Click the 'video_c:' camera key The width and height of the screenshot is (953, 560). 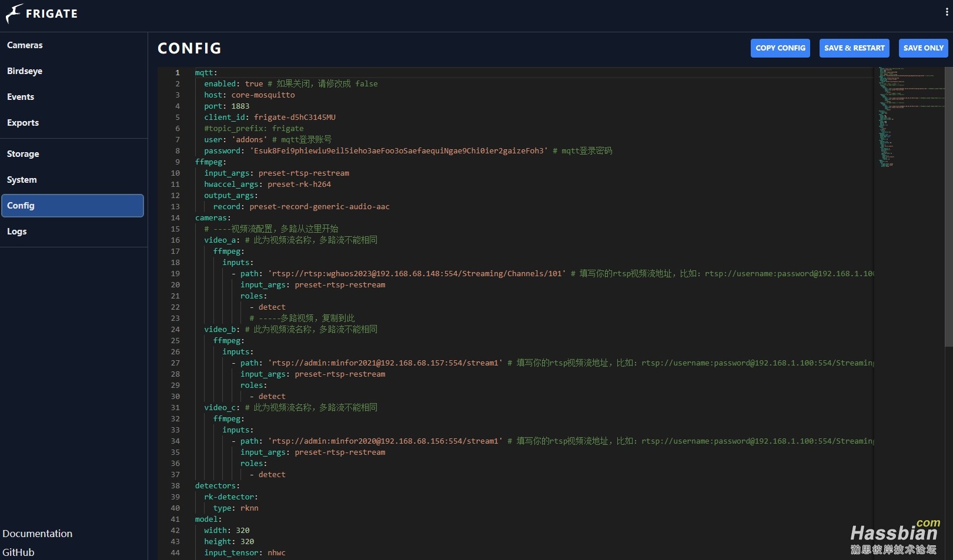tap(222, 408)
